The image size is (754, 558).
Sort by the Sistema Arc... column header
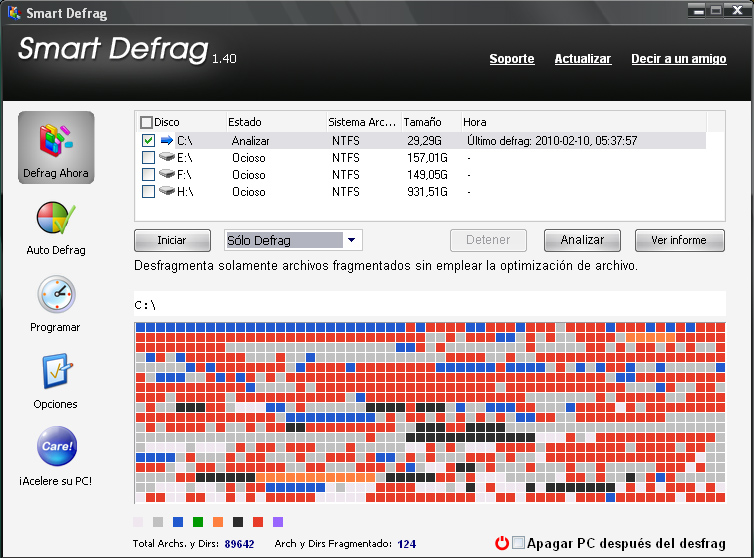tap(364, 122)
